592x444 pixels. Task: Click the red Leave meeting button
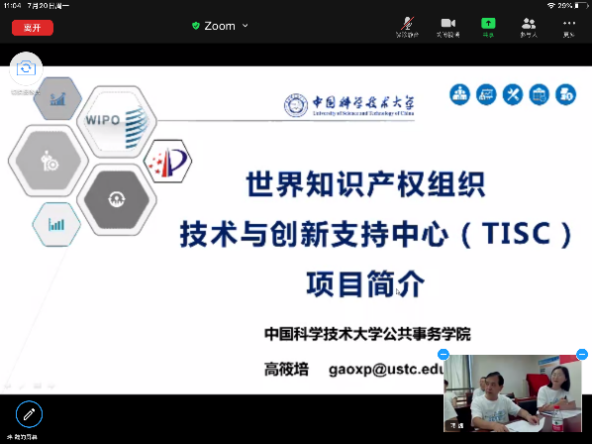point(32,28)
